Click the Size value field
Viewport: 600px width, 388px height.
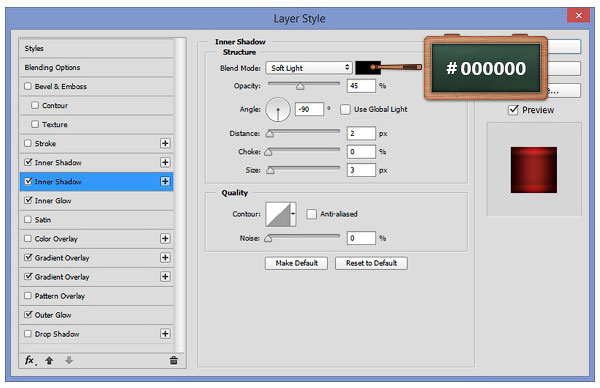(361, 170)
